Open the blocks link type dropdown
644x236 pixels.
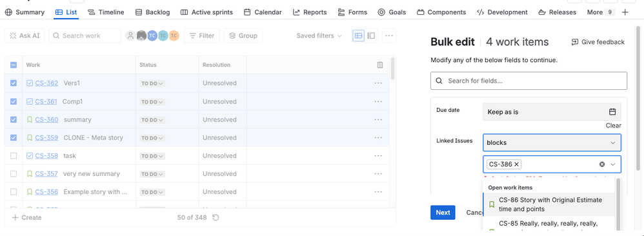552,142
